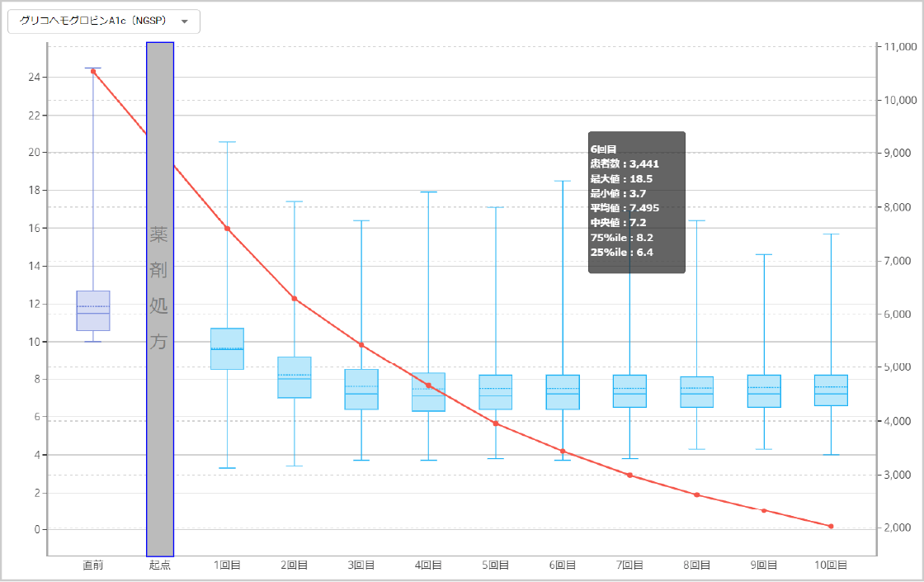Click the red line point at 8回目

pos(697,494)
